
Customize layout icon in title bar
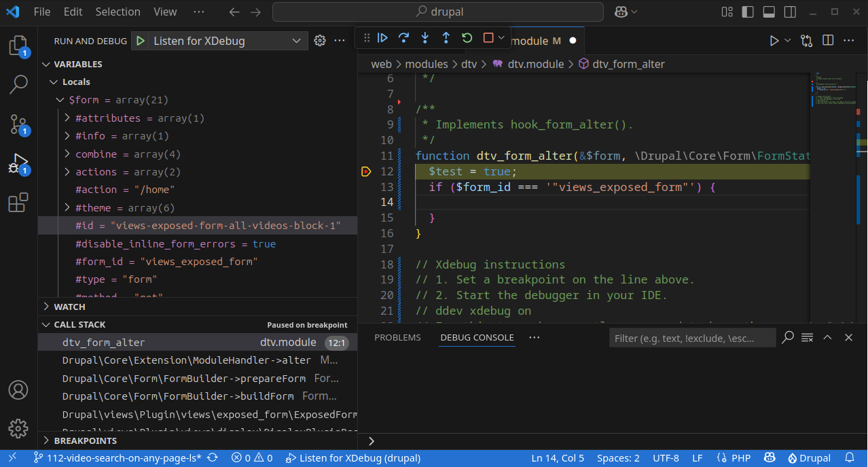click(727, 12)
